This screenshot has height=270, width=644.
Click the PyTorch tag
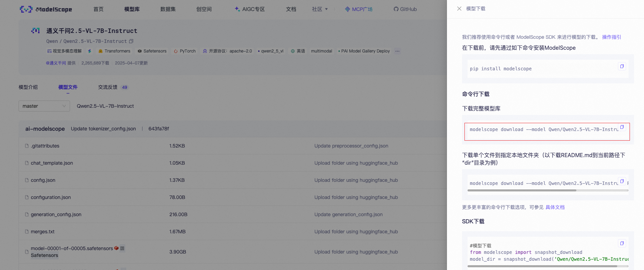[185, 51]
